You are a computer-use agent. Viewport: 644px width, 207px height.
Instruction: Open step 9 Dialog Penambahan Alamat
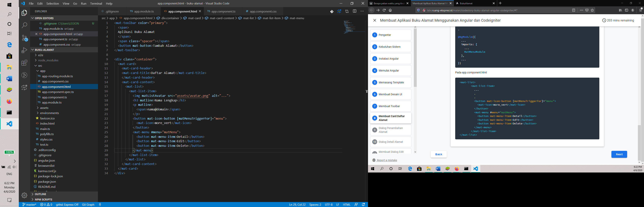[x=390, y=130]
